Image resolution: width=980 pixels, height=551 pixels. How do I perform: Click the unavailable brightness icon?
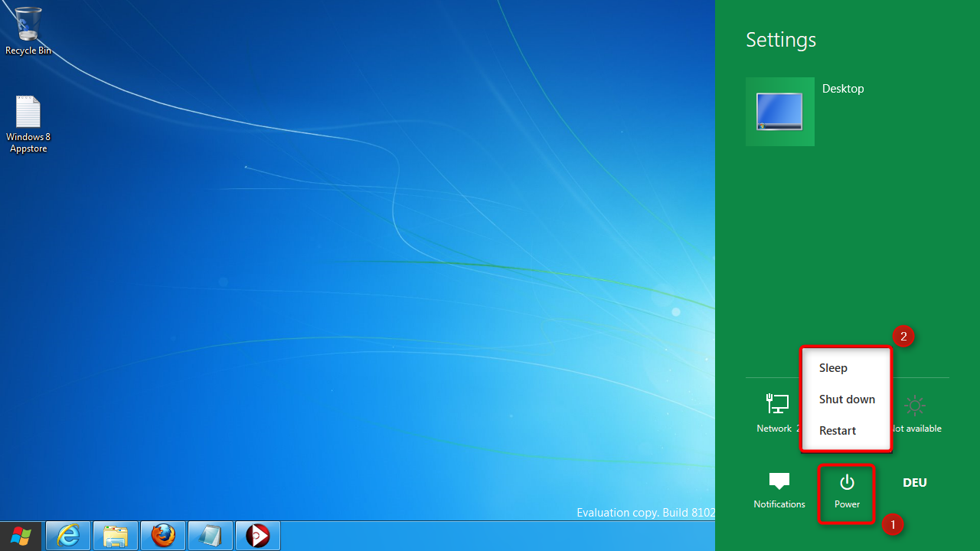(915, 413)
